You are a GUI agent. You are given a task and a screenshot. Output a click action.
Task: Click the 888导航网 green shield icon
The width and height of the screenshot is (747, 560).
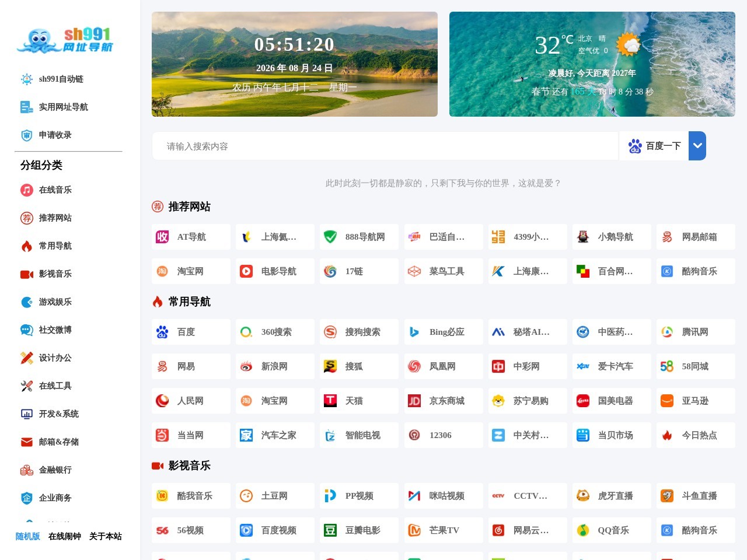330,237
